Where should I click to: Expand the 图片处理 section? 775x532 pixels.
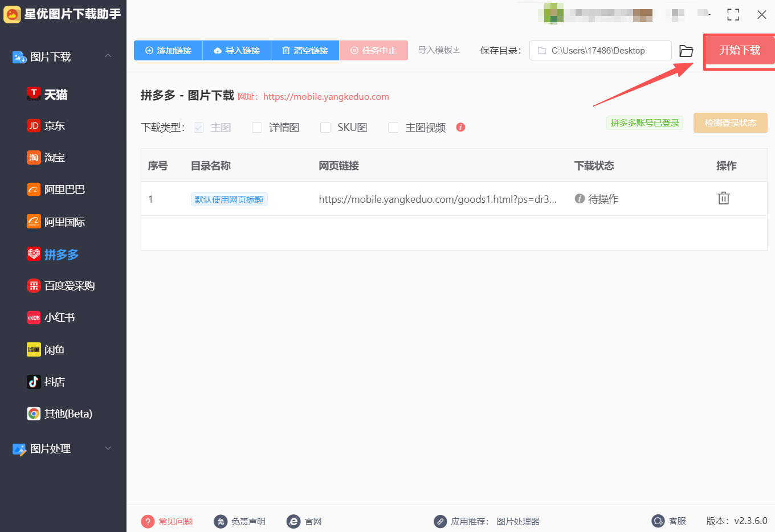[x=108, y=449]
